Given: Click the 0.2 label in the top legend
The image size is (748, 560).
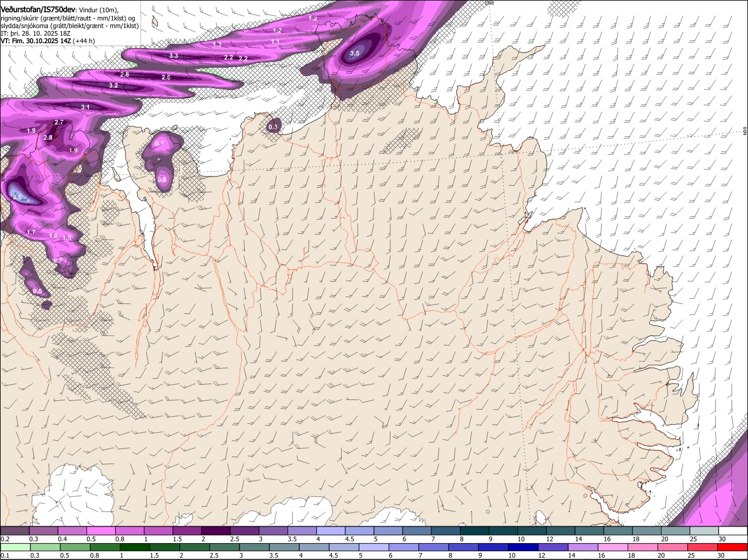Looking at the screenshot, I should point(5,539).
